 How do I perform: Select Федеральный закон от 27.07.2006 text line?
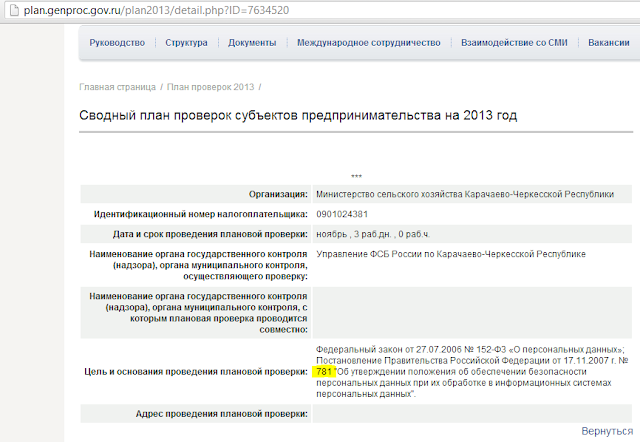(470, 350)
